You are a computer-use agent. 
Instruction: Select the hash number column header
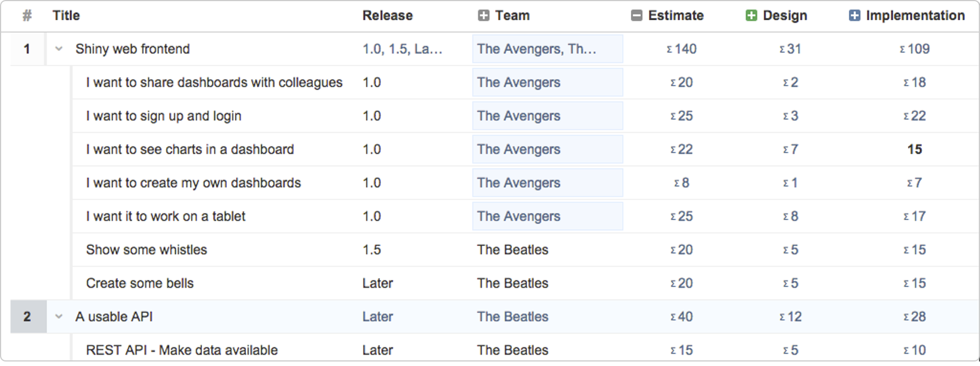click(27, 16)
